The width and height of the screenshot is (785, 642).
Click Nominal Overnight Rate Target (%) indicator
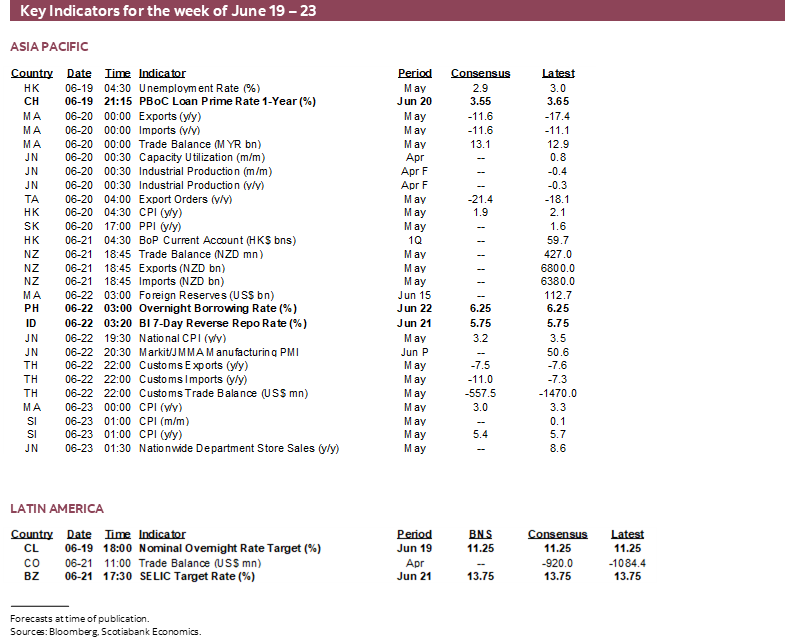tap(230, 548)
